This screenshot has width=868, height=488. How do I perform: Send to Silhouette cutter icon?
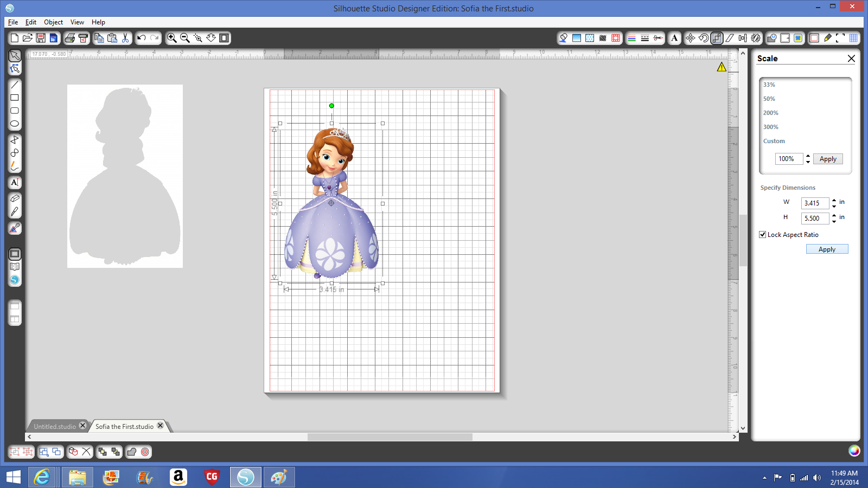click(83, 38)
